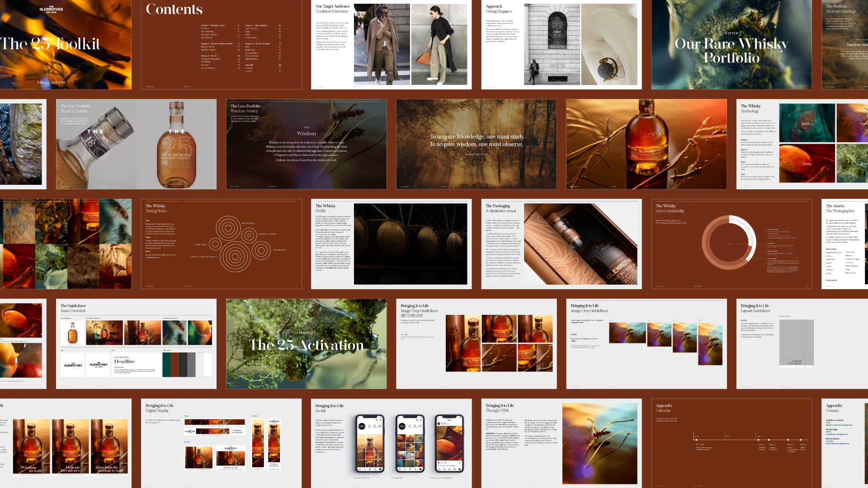This screenshot has height=488, width=868.
Task: Select 'The Whisky Symbology' slide
Action: (x=802, y=144)
